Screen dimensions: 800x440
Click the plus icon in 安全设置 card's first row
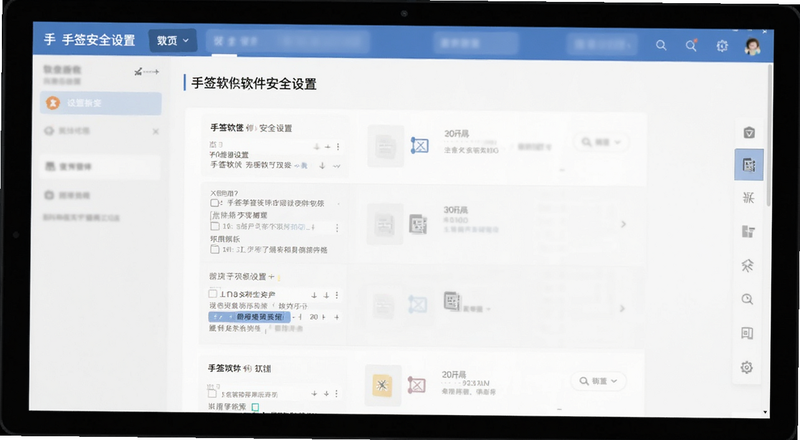[x=328, y=147]
